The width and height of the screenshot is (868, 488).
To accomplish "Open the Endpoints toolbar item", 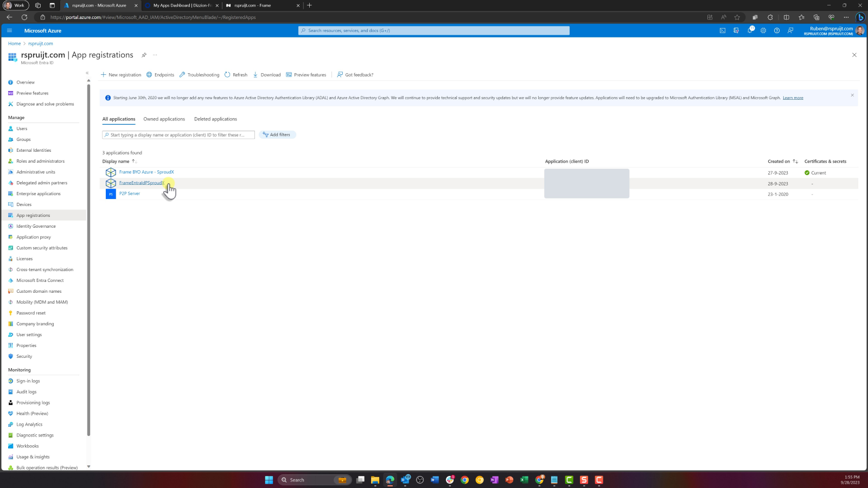I will [x=160, y=75].
